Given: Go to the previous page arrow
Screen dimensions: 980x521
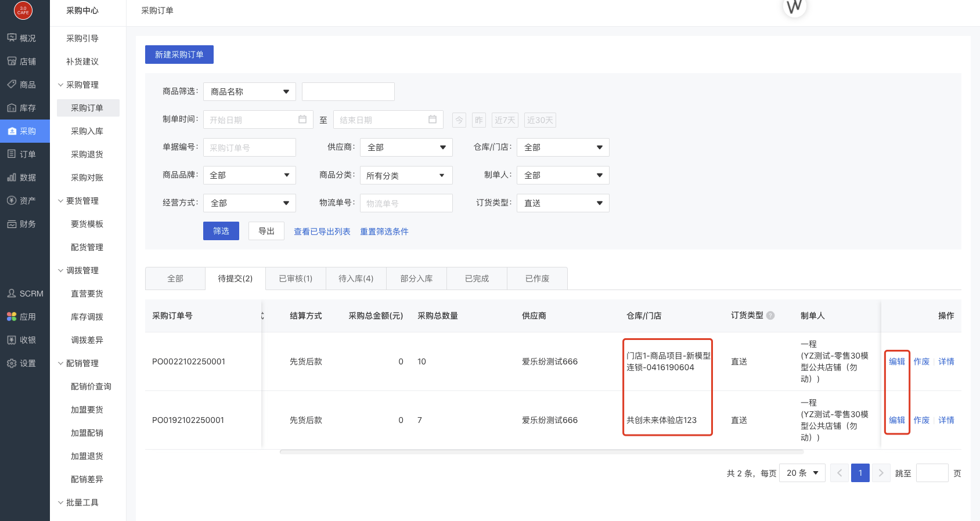Looking at the screenshot, I should tap(840, 473).
